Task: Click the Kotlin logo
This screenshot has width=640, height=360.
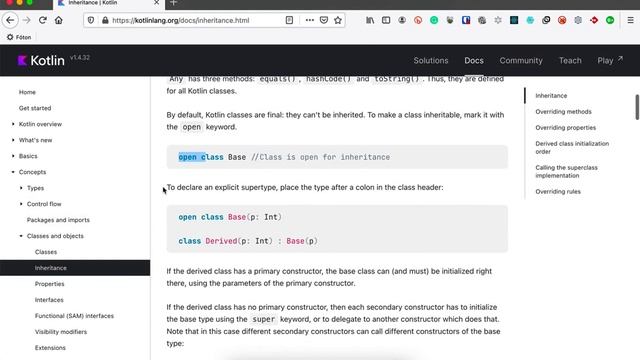Action: tap(41, 60)
